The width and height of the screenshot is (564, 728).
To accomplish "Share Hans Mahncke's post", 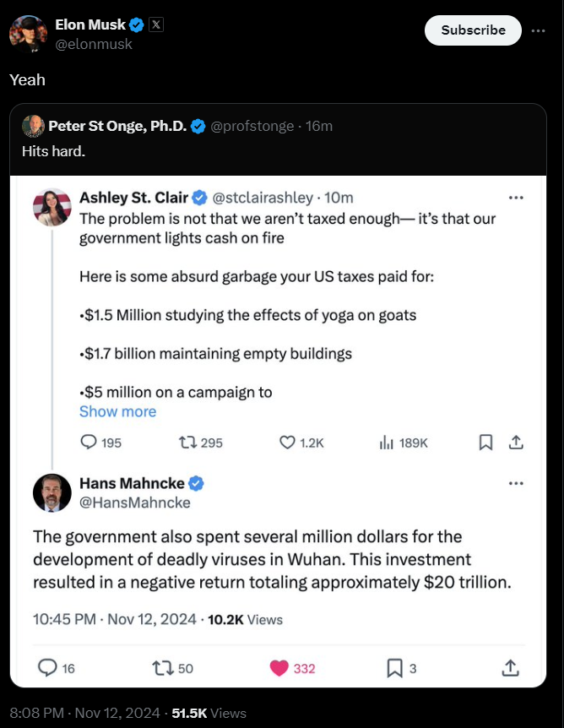I will (x=510, y=668).
